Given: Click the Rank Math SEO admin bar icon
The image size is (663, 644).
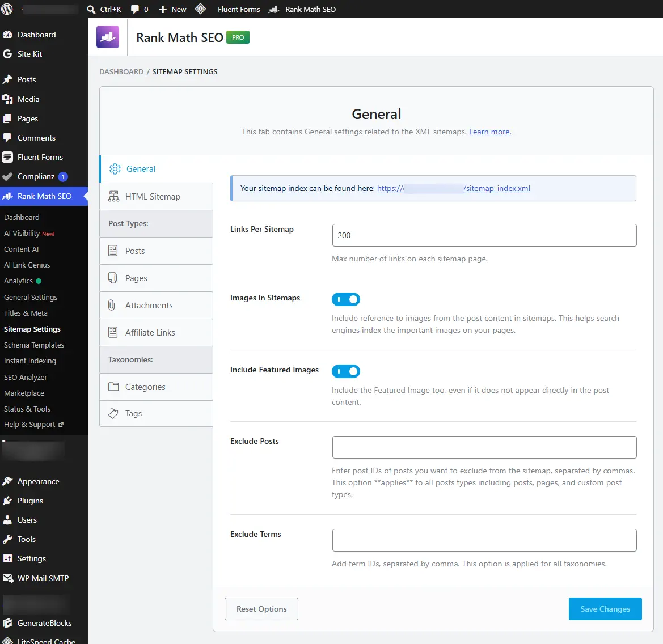Looking at the screenshot, I should coord(274,9).
